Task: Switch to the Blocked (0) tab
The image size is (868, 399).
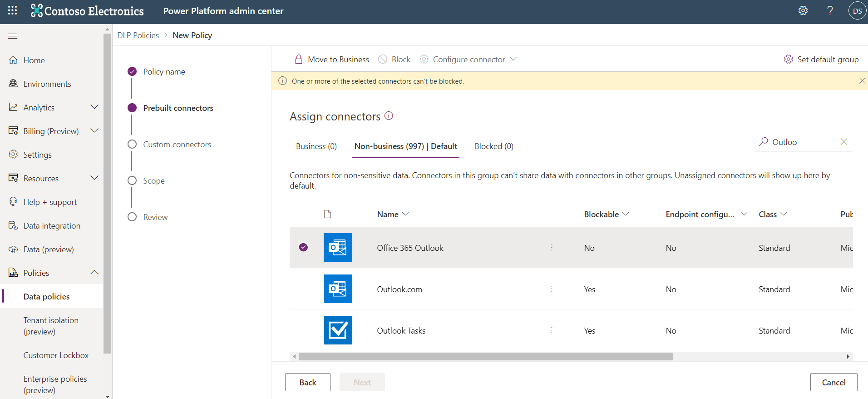Action: point(493,146)
